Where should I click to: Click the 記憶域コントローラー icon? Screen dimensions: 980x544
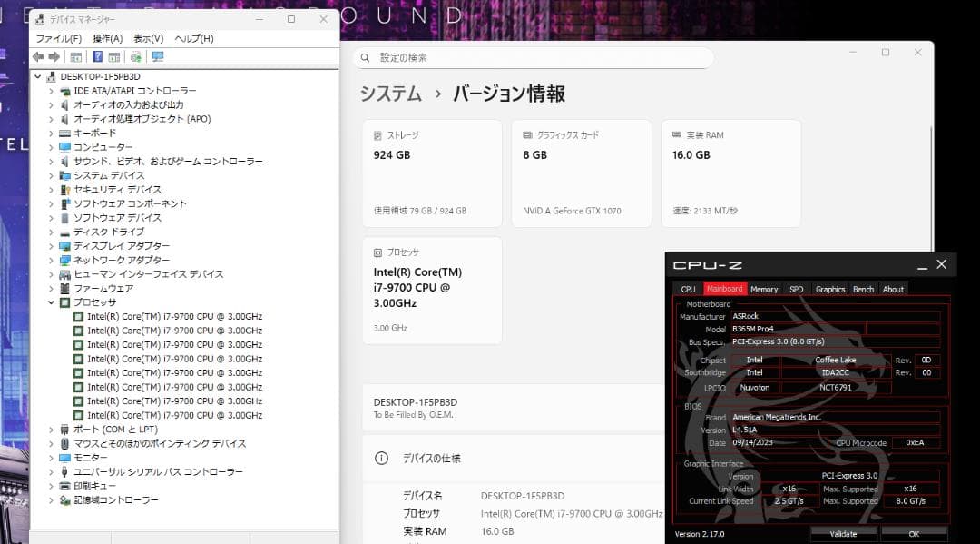(64, 500)
